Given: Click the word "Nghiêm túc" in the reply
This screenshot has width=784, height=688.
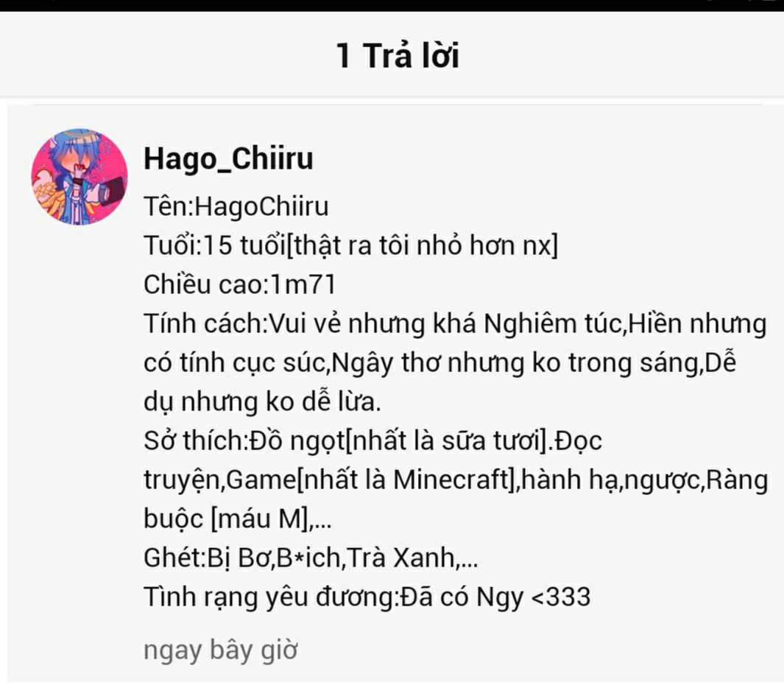Looking at the screenshot, I should coord(552,324).
